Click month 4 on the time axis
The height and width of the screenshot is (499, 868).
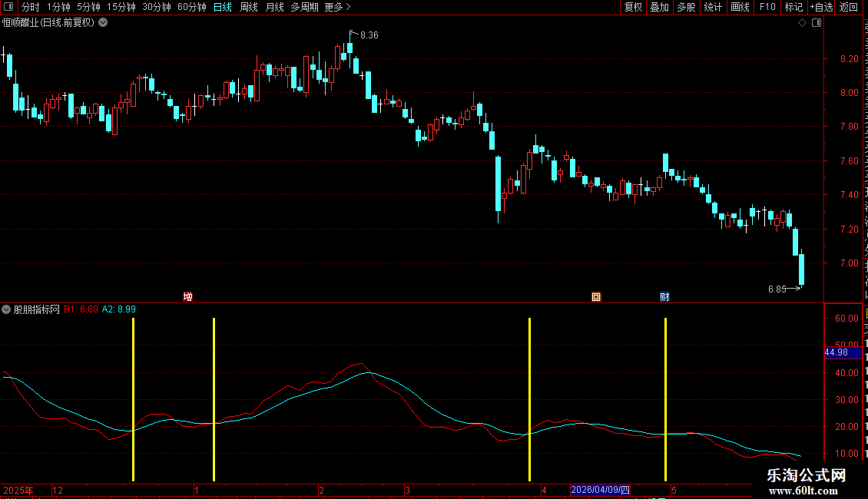pyautogui.click(x=544, y=490)
